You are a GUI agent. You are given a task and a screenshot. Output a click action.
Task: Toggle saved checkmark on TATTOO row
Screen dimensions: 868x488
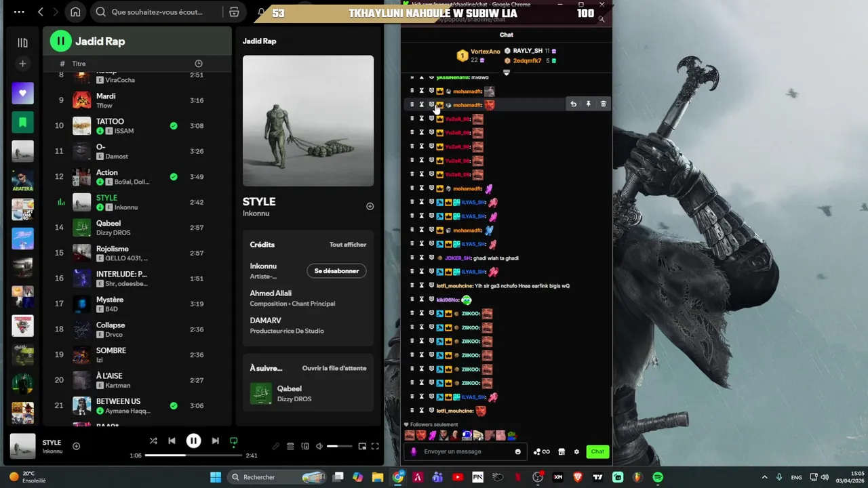pyautogui.click(x=174, y=125)
